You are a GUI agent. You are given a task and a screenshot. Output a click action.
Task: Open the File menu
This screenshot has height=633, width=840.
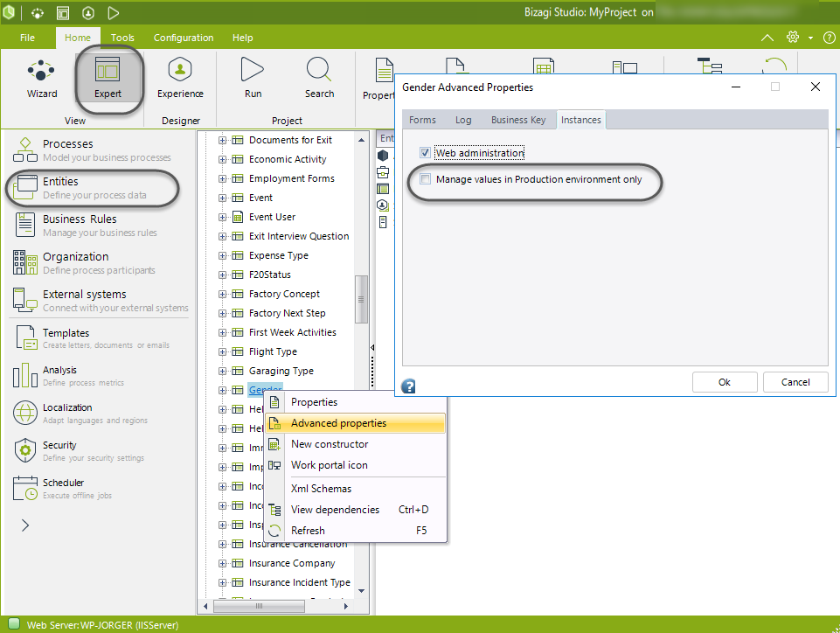(x=27, y=38)
